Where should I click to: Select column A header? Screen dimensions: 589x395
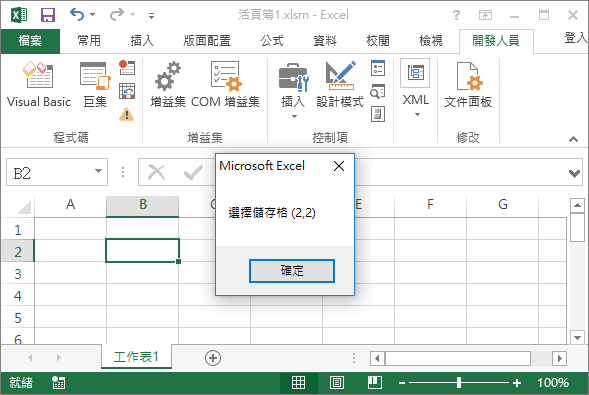(70, 205)
